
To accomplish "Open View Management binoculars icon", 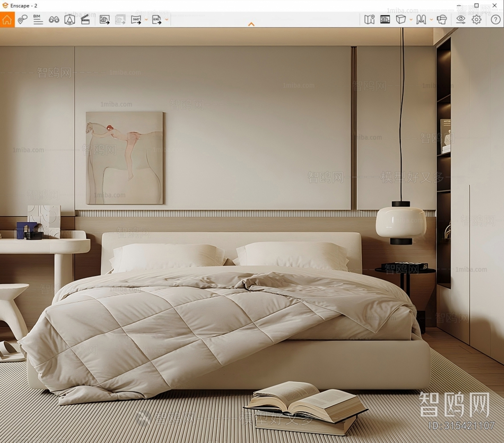I will tap(54, 20).
